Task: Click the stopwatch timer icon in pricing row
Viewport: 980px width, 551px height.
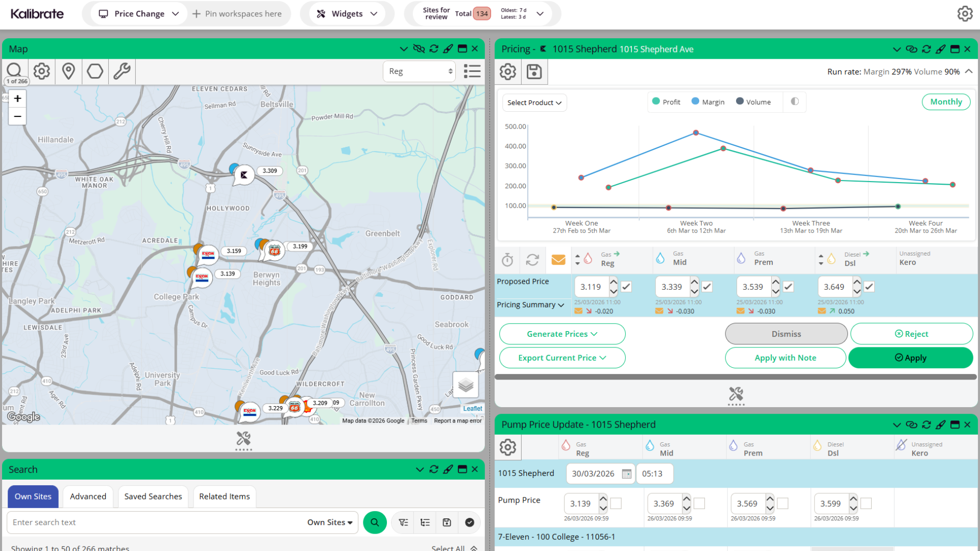Action: pos(507,260)
